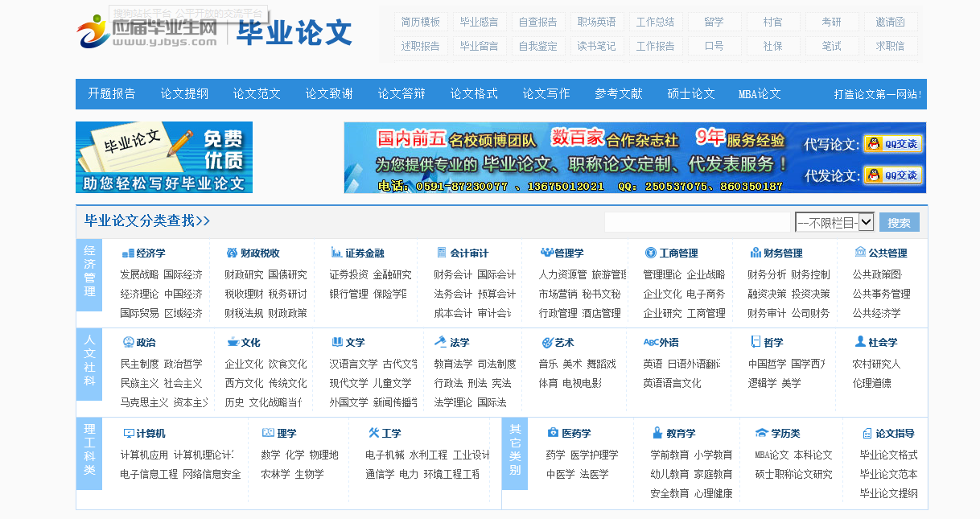Click the 公共管理 building icon
The width and height of the screenshot is (980, 519).
[860, 253]
